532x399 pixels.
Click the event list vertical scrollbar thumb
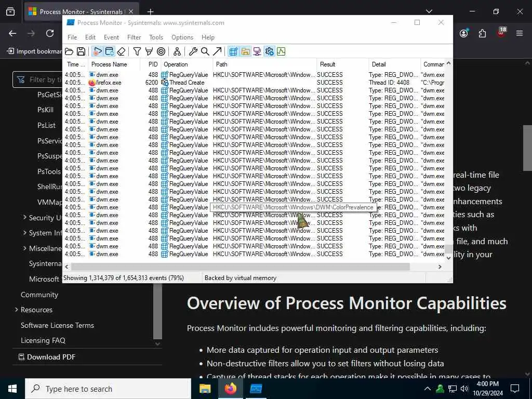448,249
